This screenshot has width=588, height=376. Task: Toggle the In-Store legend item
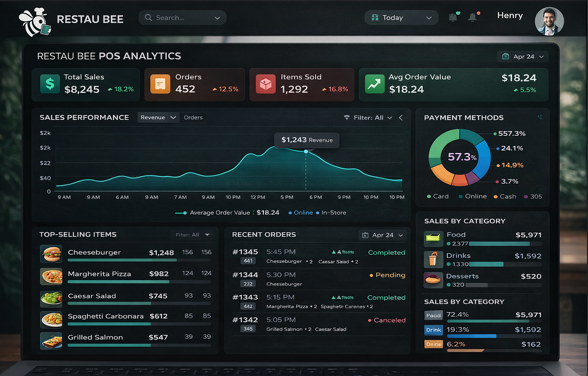(332, 213)
